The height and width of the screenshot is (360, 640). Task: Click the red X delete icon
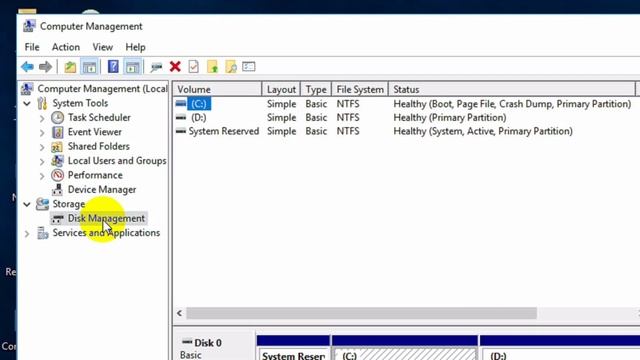(x=175, y=67)
